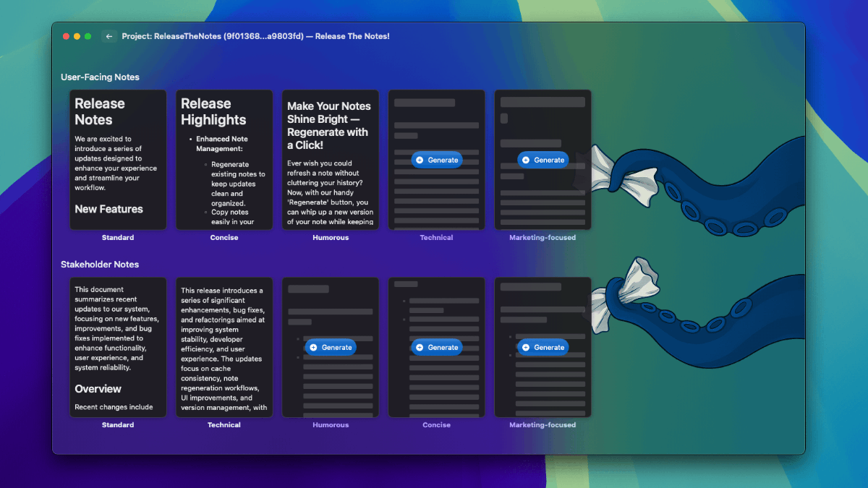Click the 'Overview' heading in stakeholder Standard card
The width and height of the screenshot is (868, 488).
(x=98, y=389)
